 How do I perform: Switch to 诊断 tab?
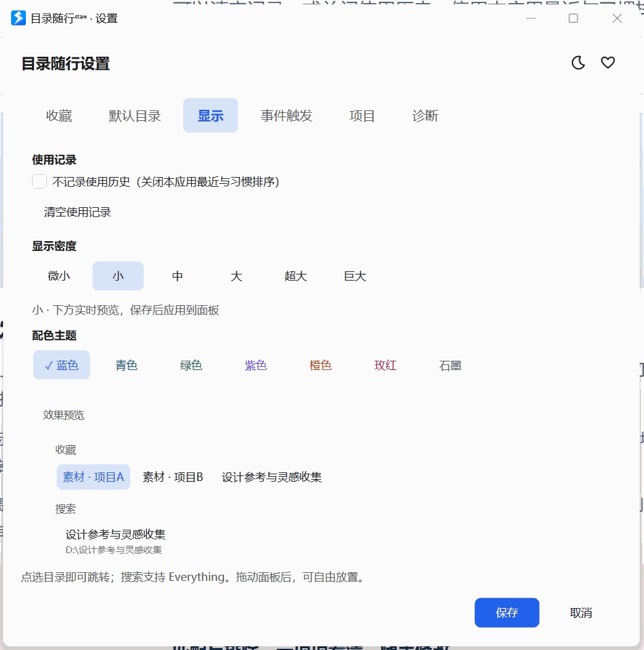tap(425, 116)
